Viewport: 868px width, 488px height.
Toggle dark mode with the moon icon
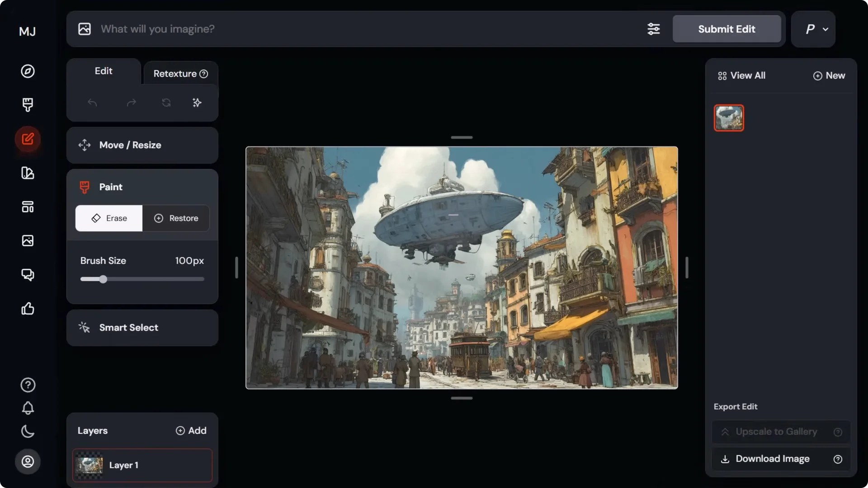28,432
